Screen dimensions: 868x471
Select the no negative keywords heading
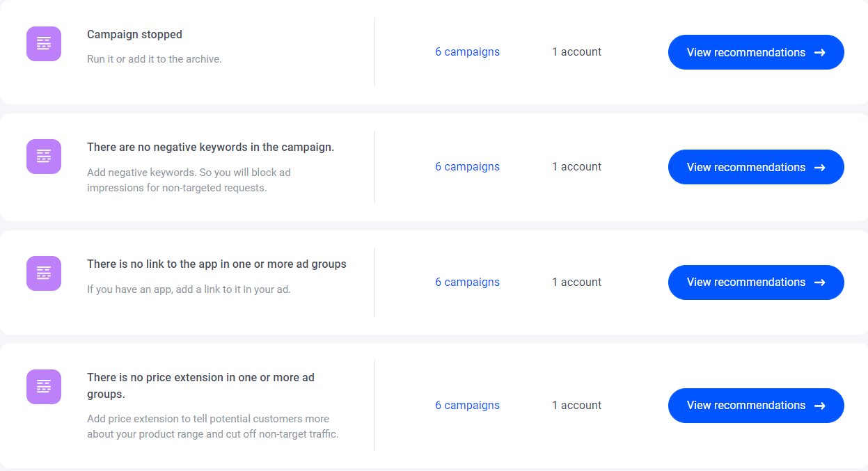click(210, 147)
